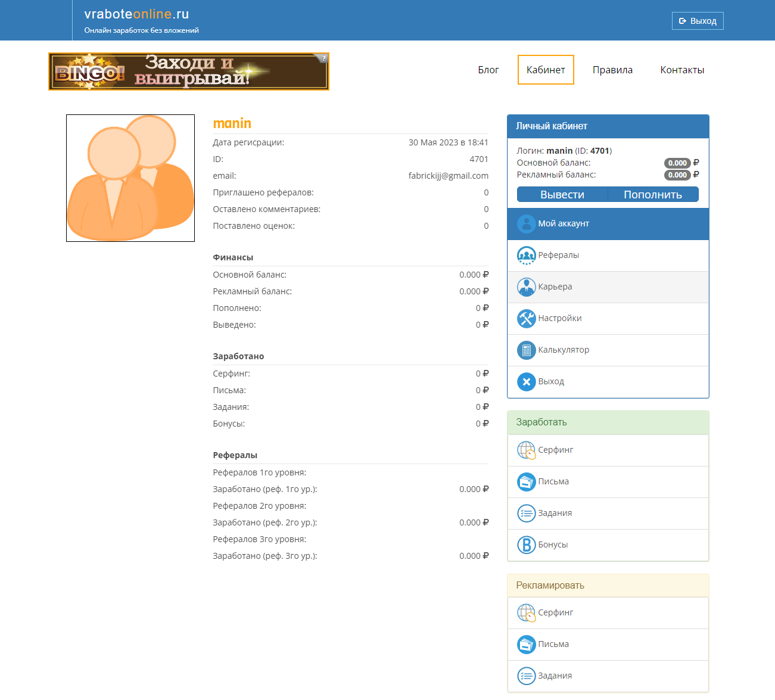
Task: Click the Карьера businessman icon
Action: 526,287
